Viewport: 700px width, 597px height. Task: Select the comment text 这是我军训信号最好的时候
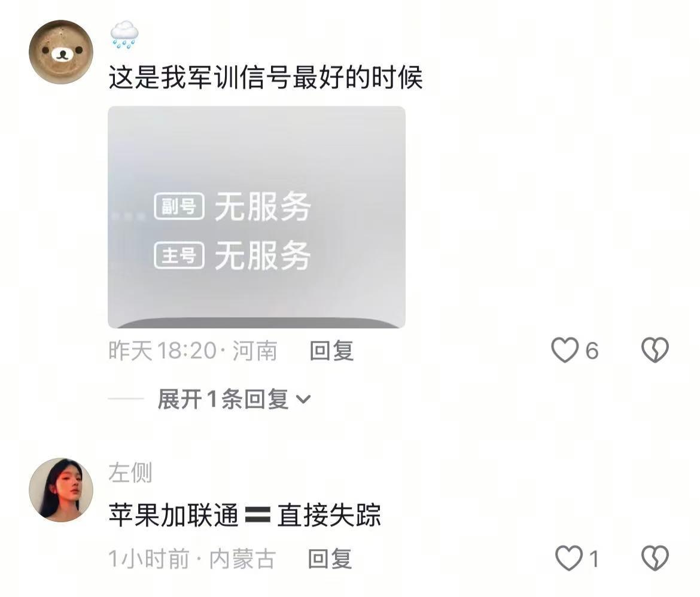click(x=266, y=78)
